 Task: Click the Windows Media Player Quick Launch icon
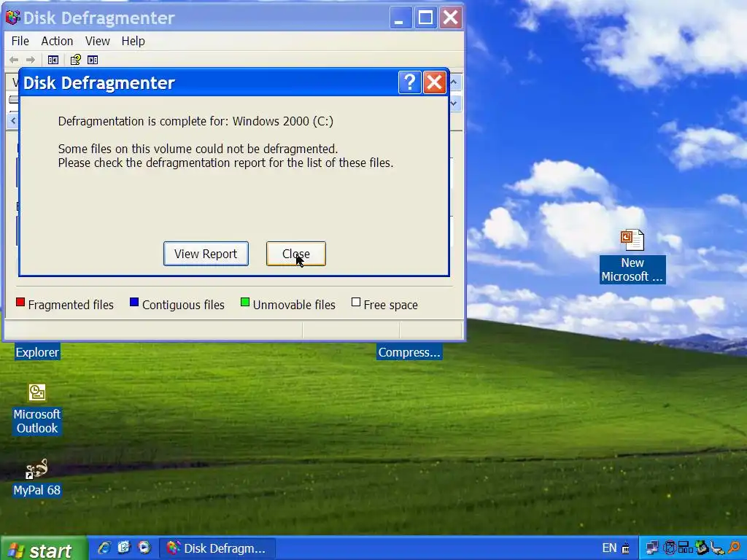(144, 548)
